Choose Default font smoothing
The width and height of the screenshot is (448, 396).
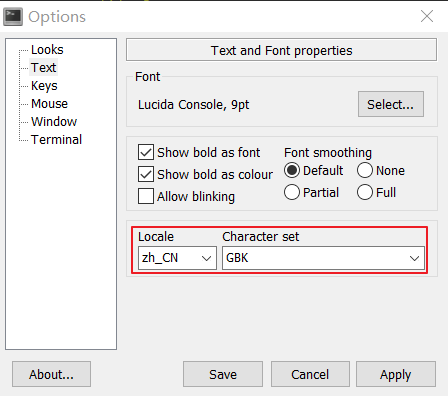click(x=292, y=170)
